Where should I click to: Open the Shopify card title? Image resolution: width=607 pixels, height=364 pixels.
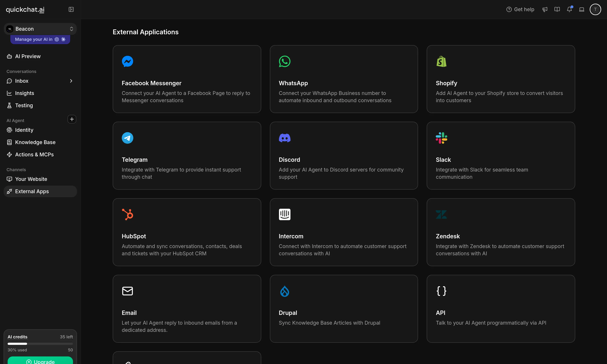(x=446, y=83)
